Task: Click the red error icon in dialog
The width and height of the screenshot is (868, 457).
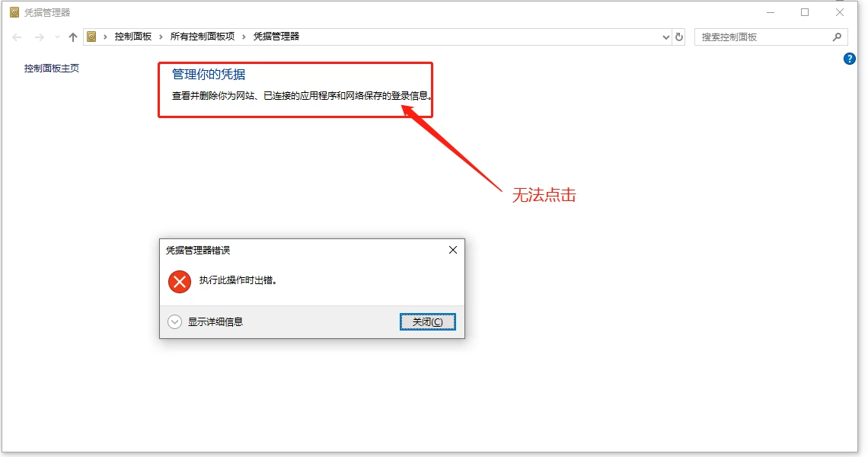Action: (x=180, y=281)
